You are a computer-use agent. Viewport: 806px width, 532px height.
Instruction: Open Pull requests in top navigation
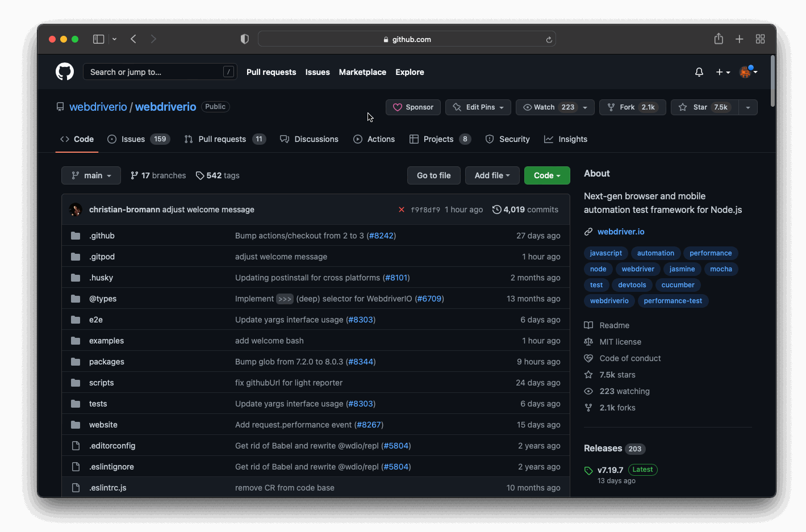pyautogui.click(x=271, y=72)
